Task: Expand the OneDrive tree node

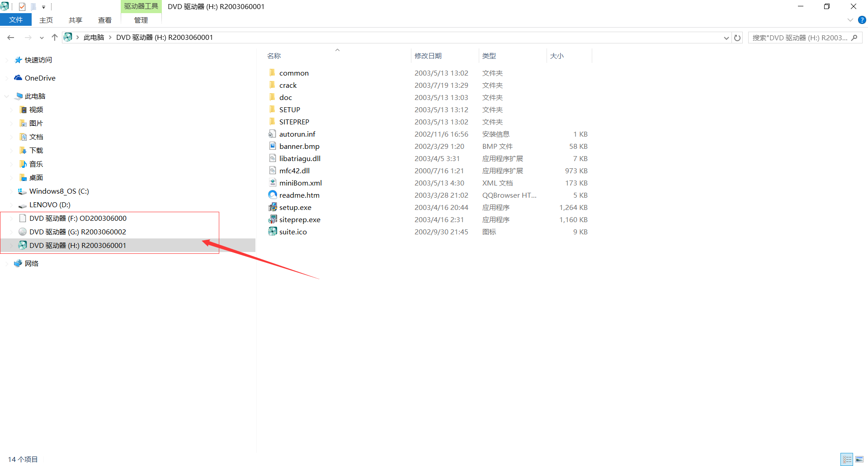Action: point(7,78)
